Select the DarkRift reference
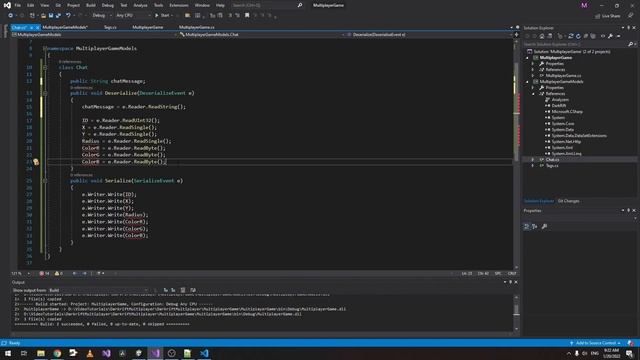The image size is (640, 360). click(x=559, y=105)
